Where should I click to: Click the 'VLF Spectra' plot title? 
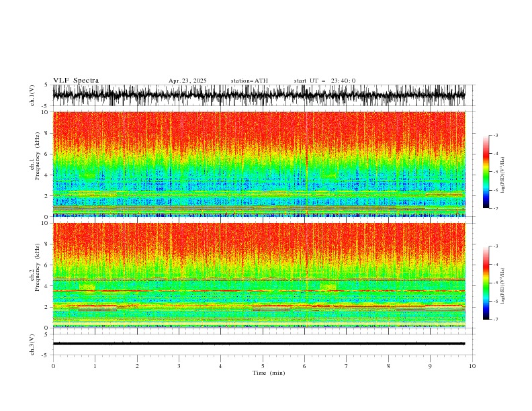pos(76,81)
